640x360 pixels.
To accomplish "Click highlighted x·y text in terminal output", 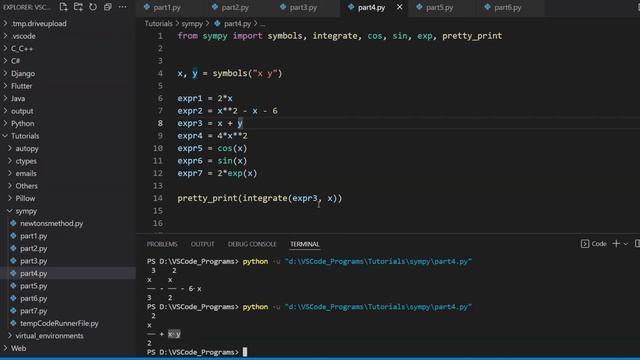I will pos(174,334).
